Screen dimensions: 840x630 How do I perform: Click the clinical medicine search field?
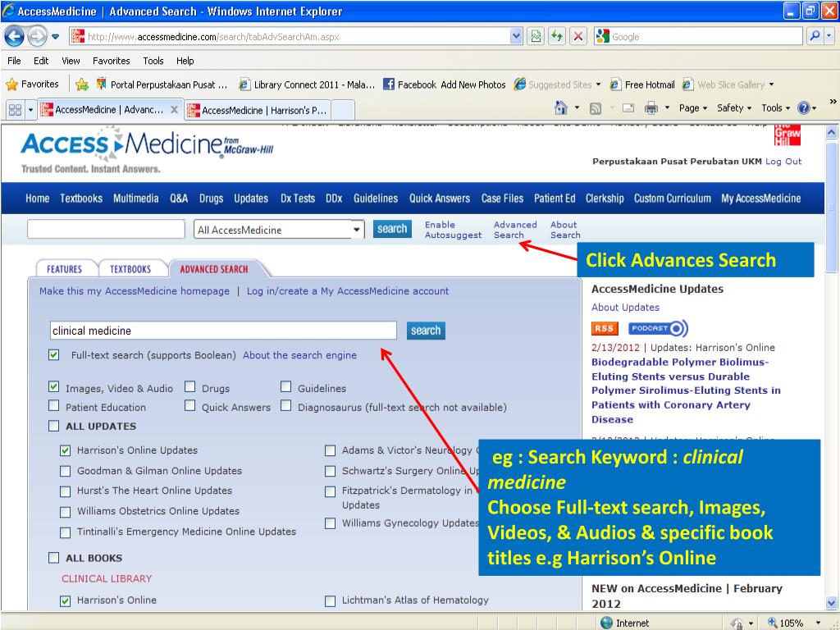coord(223,331)
